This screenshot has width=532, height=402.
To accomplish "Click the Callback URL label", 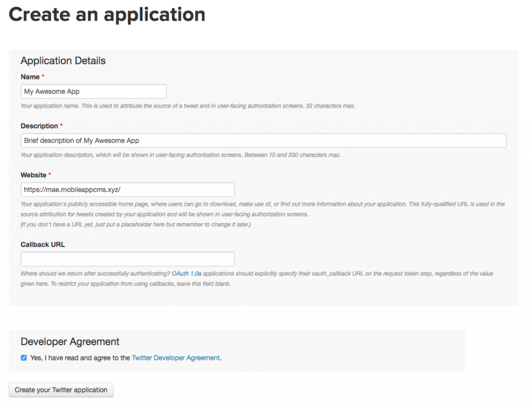I will (43, 244).
